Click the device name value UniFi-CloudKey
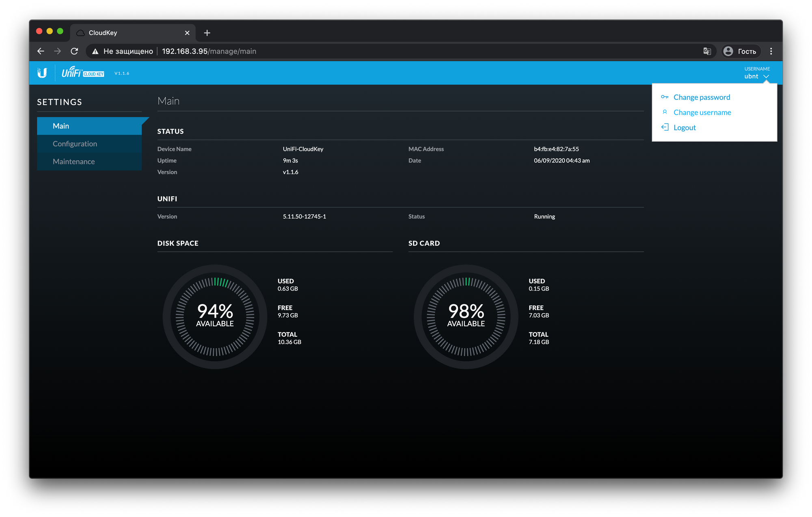 tap(303, 149)
